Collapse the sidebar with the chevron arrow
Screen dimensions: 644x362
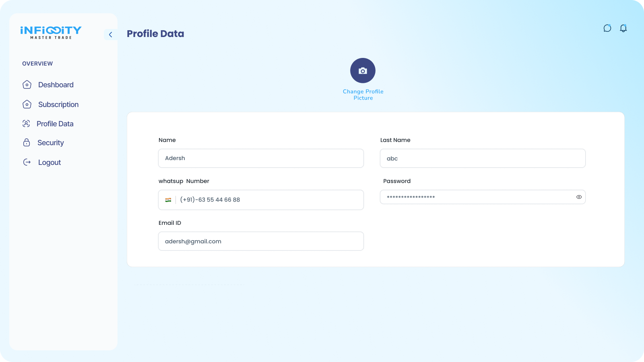(110, 35)
